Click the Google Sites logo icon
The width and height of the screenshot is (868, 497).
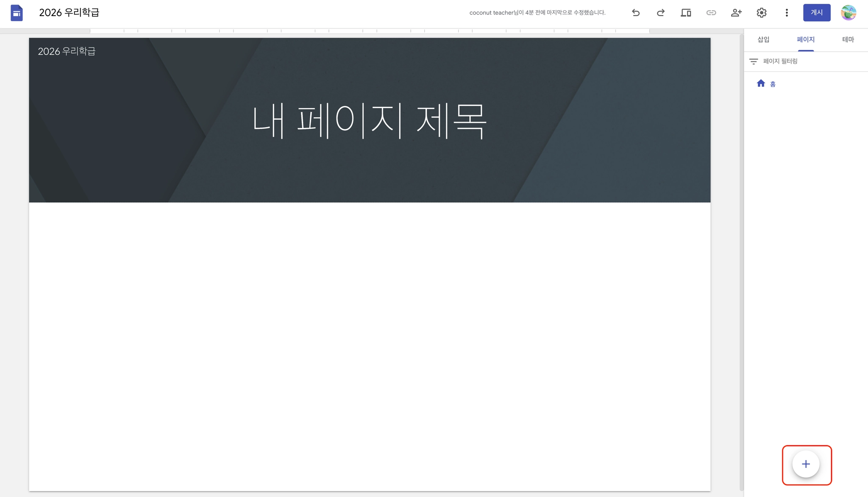(x=17, y=13)
